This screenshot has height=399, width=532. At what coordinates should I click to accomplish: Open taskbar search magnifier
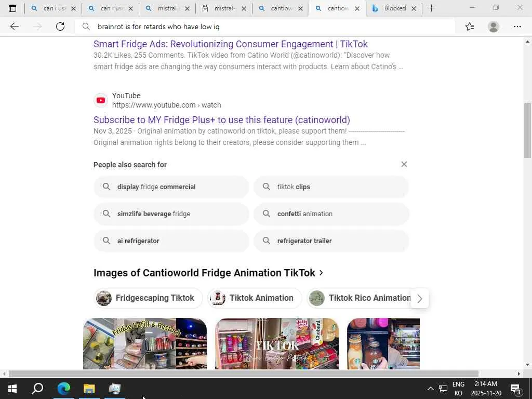coord(37,389)
